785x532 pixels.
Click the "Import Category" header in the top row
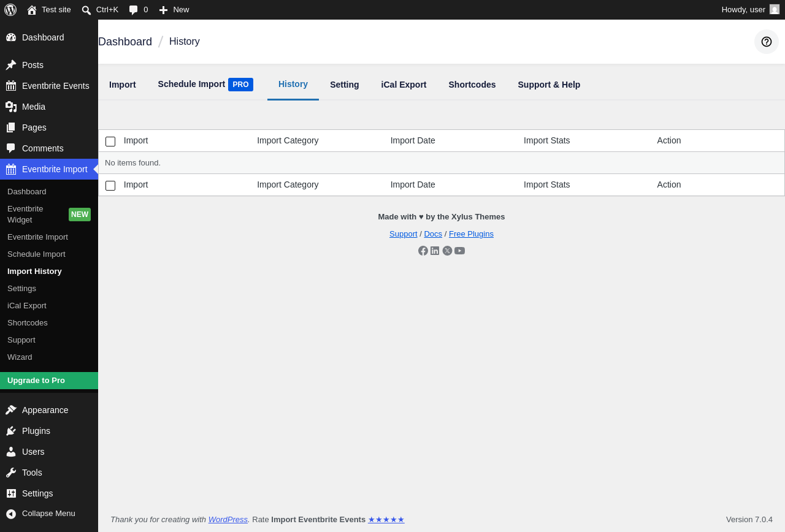coord(288,140)
